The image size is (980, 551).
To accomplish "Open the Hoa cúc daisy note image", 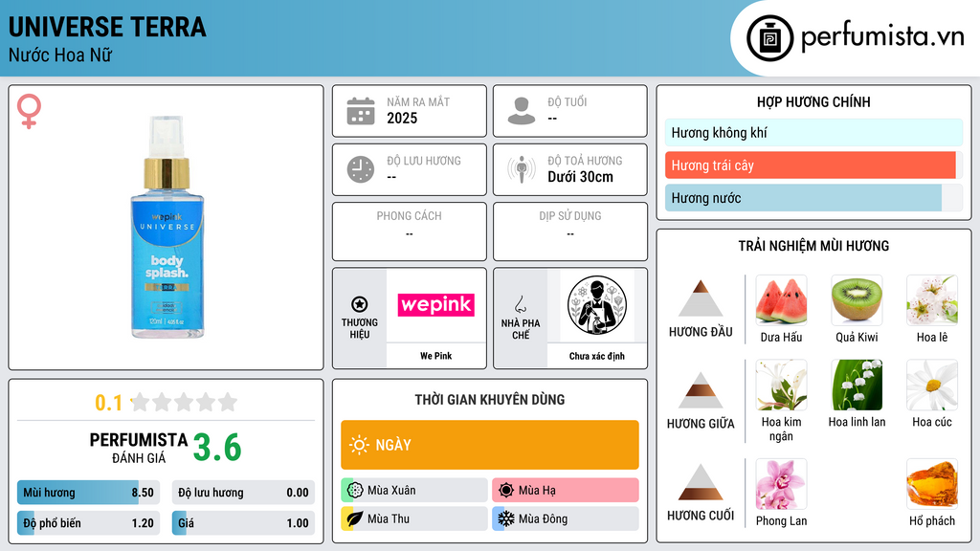I will [x=932, y=385].
